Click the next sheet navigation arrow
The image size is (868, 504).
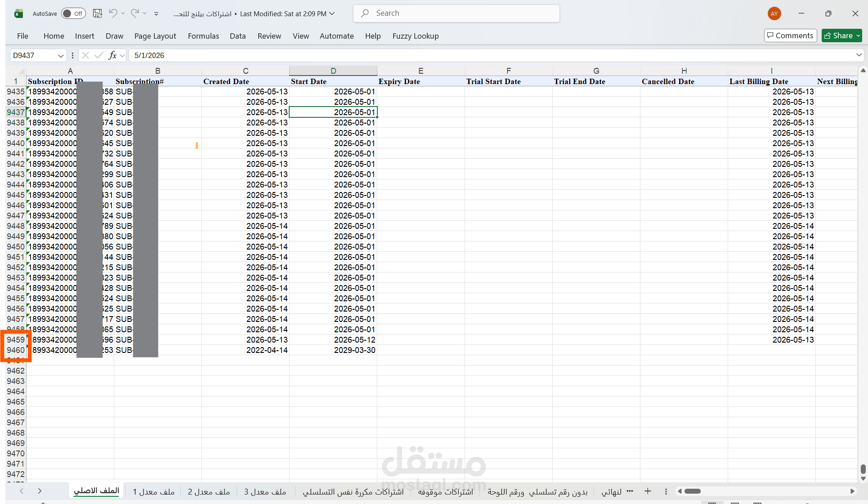pos(40,491)
